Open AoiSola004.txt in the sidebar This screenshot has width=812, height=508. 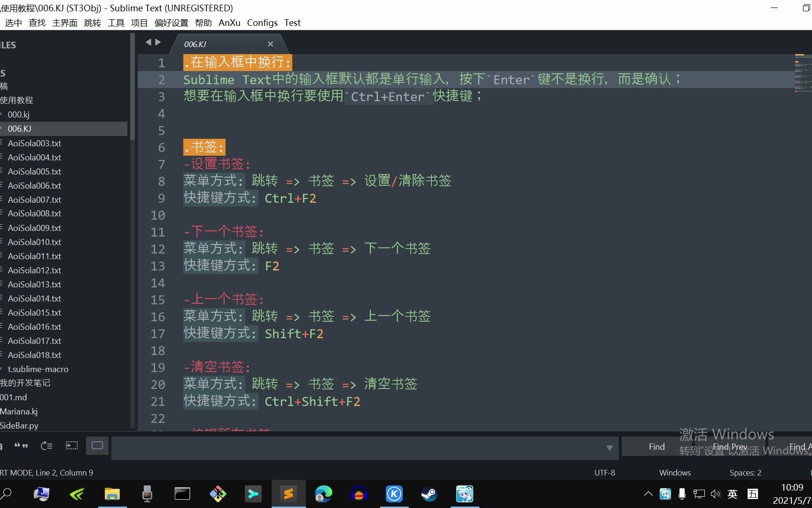click(63, 157)
